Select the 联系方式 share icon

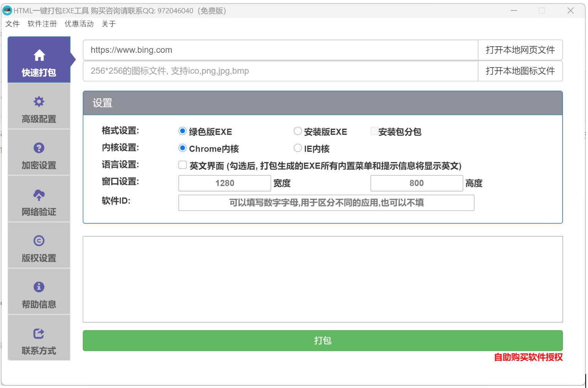pos(39,334)
